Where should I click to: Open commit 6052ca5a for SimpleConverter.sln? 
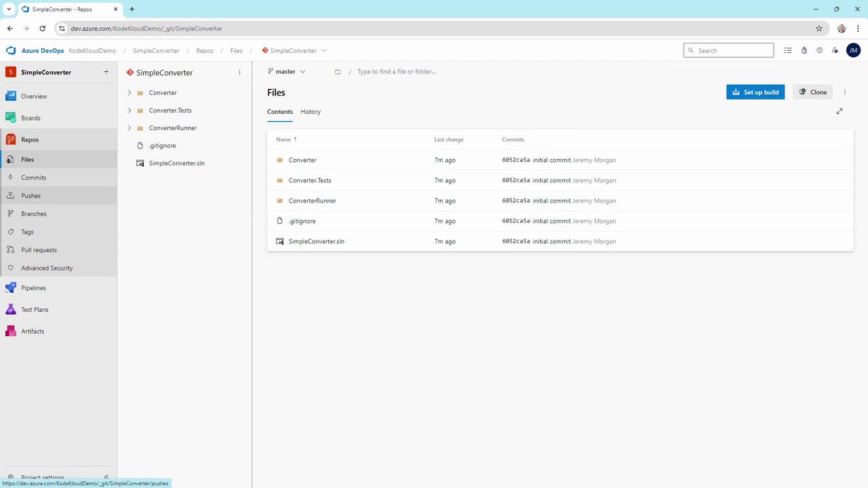pyautogui.click(x=516, y=241)
